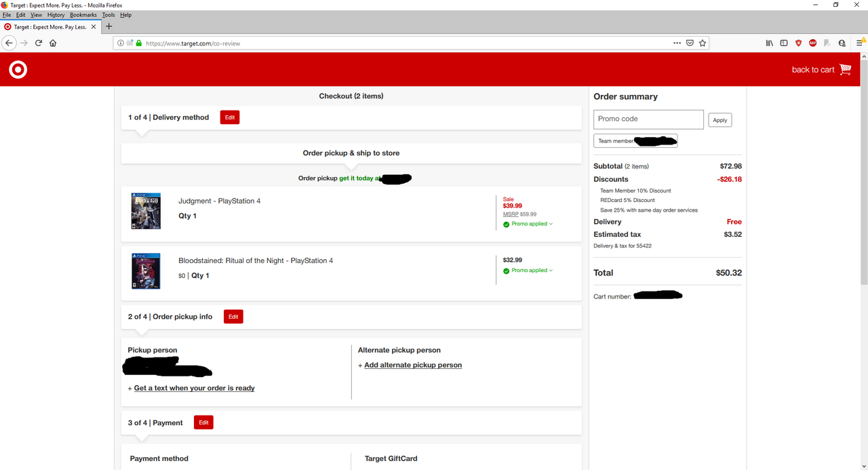Open the History menu

[x=56, y=15]
